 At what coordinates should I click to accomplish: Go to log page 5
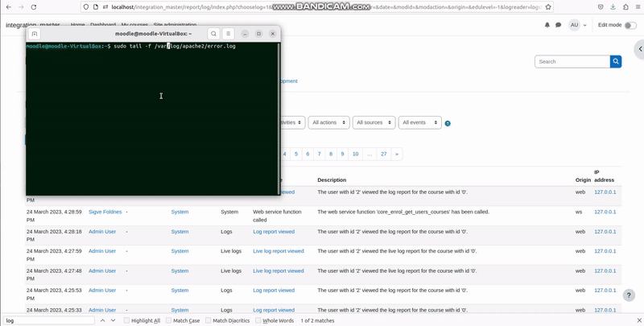(296, 154)
